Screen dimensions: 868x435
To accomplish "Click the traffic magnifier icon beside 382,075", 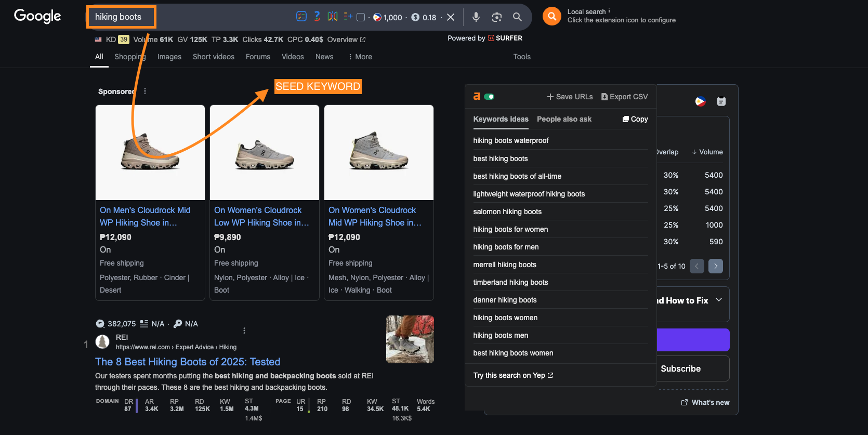I will (x=100, y=324).
